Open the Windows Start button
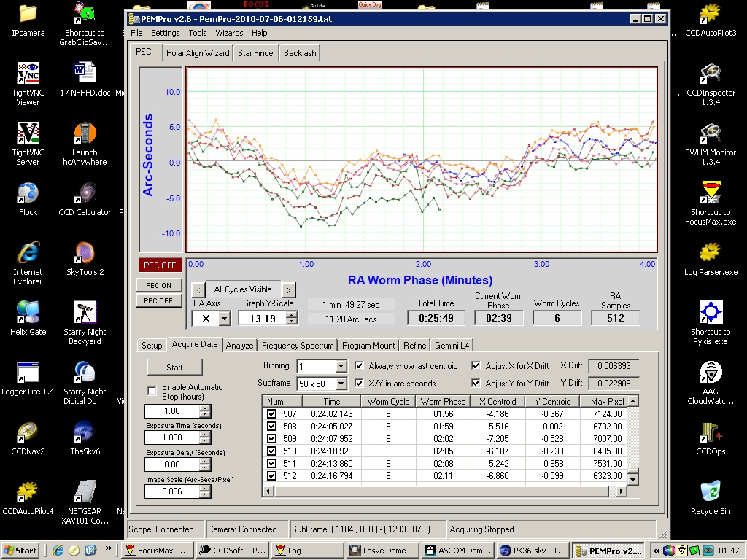Screen dimensions: 747x560 20,551
